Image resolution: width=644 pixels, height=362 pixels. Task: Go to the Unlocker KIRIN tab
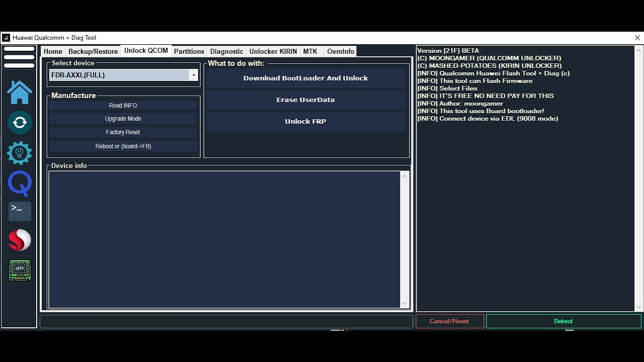(273, 51)
